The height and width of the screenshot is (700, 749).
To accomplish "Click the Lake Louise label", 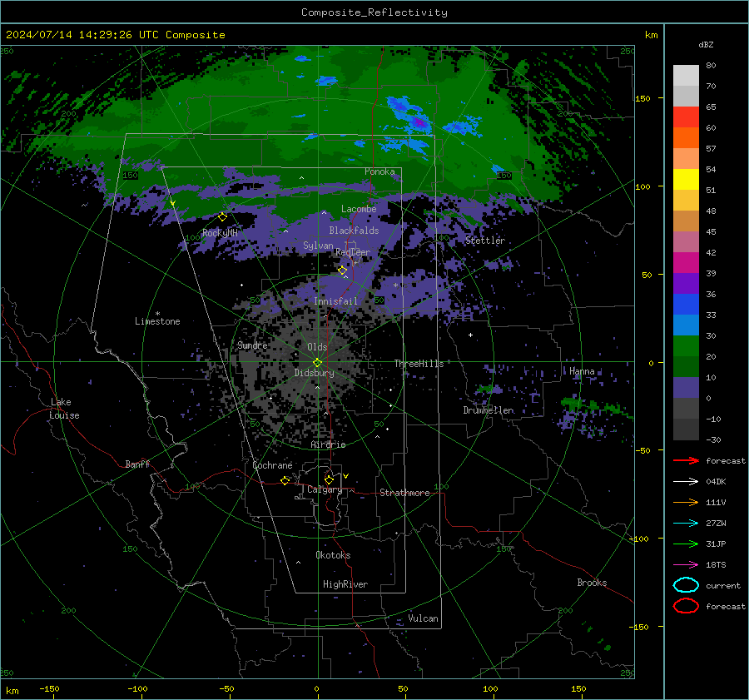I will tap(64, 409).
